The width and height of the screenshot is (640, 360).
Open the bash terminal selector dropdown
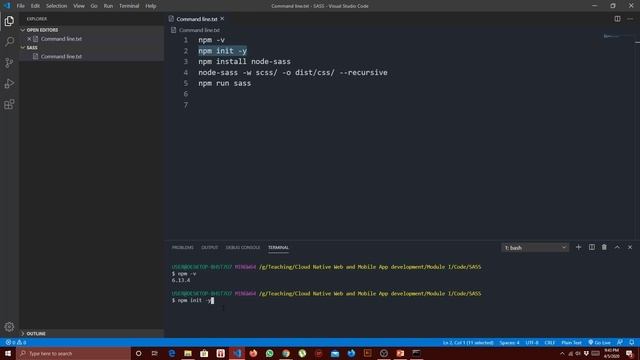pos(535,248)
